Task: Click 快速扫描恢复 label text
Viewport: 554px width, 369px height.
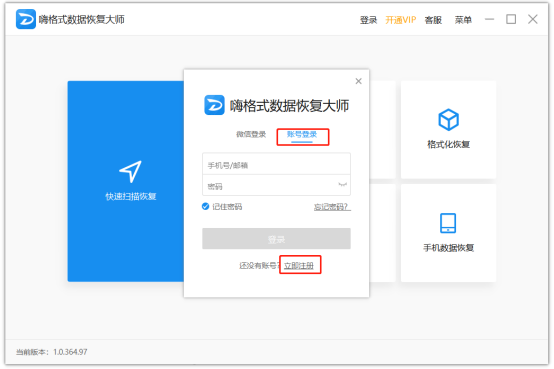Action: [x=131, y=197]
